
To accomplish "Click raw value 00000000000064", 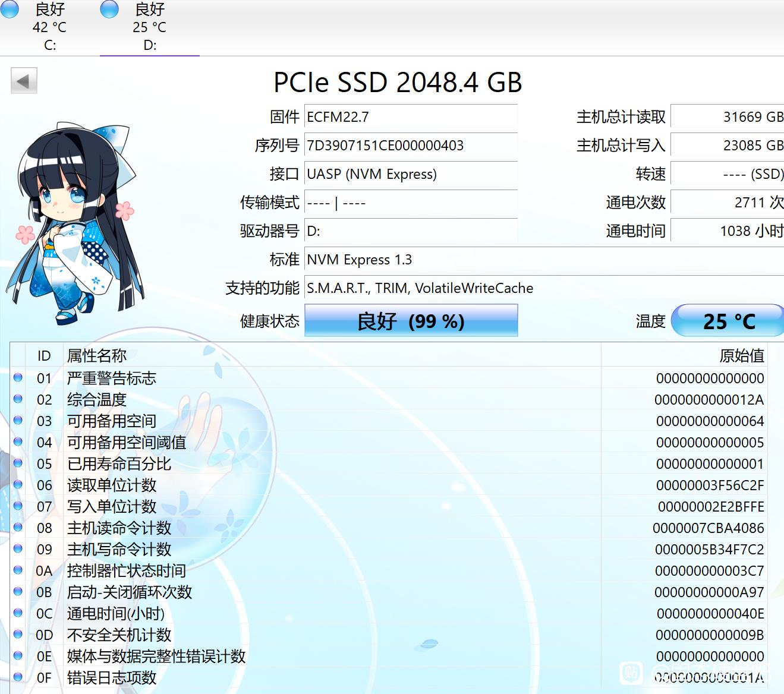I will pyautogui.click(x=710, y=421).
